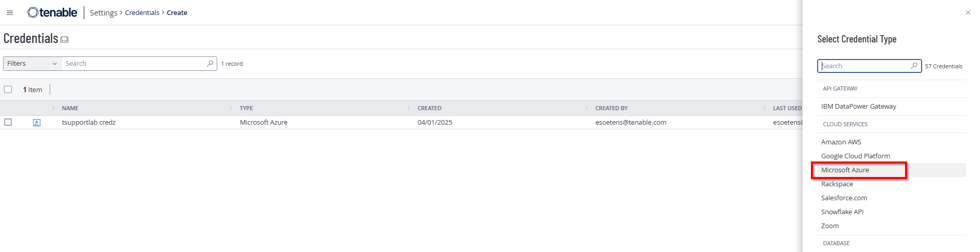Select IBM DataPower Gateway credential type

pyautogui.click(x=858, y=106)
